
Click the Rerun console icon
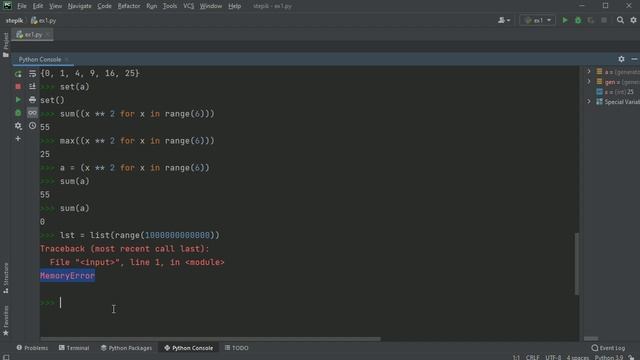pos(18,74)
